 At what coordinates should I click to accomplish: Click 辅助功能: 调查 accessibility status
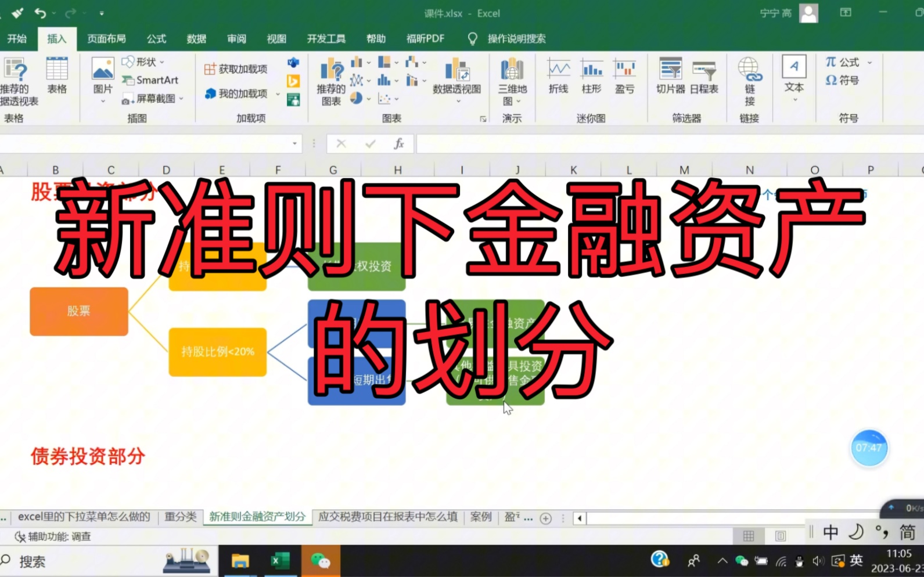click(53, 536)
